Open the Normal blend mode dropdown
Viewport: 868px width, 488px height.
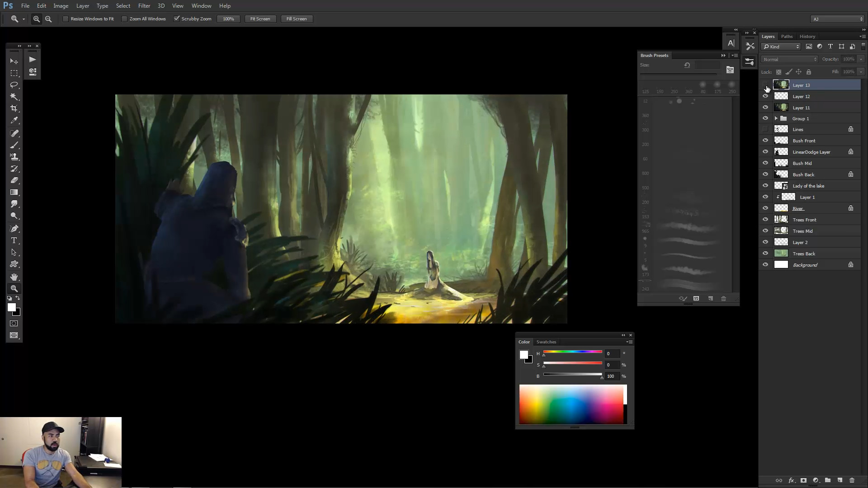click(789, 59)
